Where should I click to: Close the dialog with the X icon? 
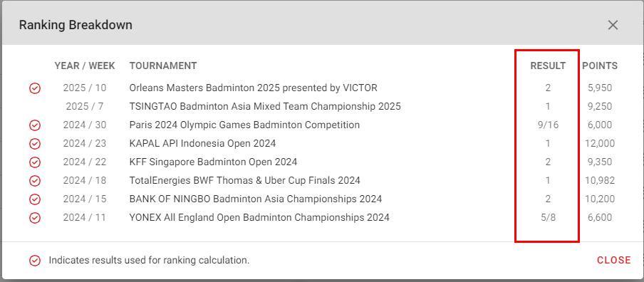613,25
